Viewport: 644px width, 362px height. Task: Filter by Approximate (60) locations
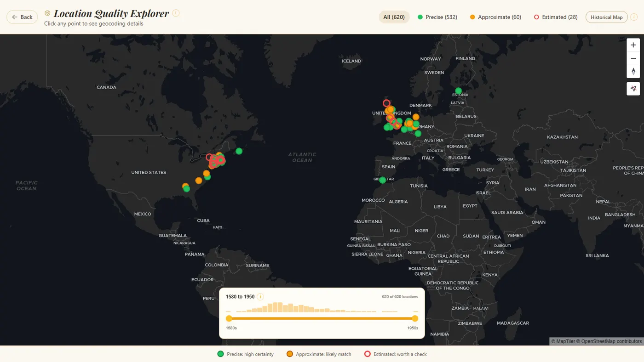pyautogui.click(x=495, y=17)
